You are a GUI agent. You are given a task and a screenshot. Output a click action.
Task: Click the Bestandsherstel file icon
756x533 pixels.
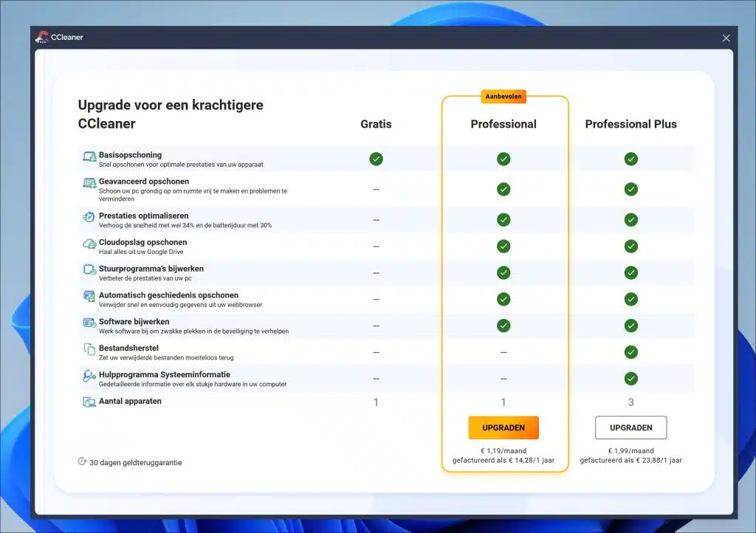pyautogui.click(x=89, y=349)
